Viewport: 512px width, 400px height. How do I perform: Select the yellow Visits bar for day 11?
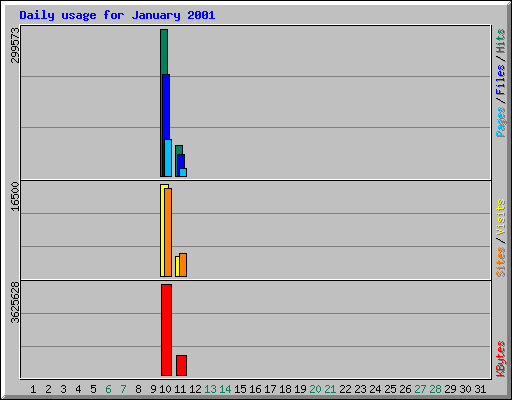177,266
